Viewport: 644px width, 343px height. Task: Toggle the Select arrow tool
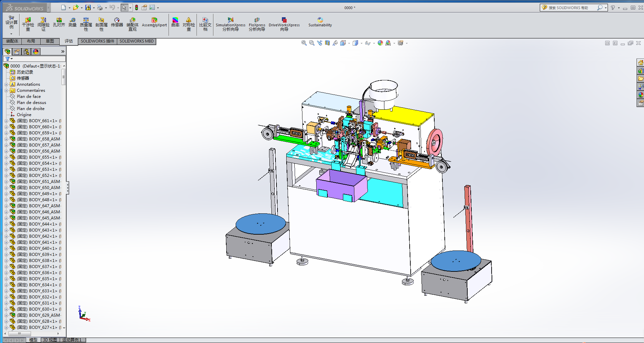click(124, 7)
